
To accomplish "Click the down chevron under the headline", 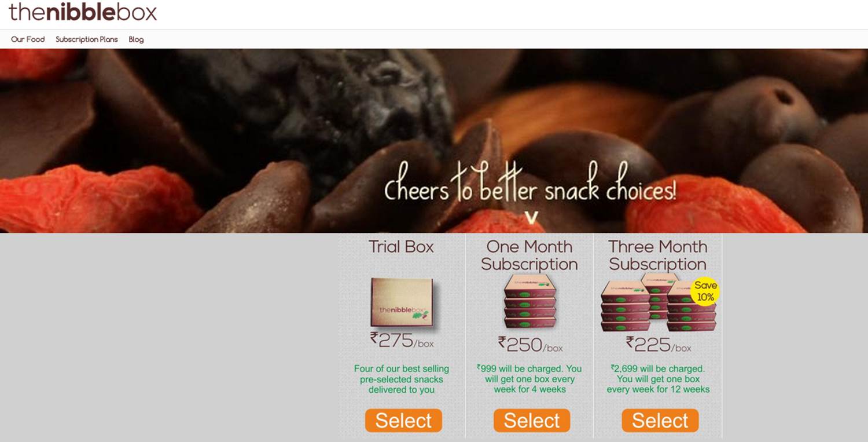I will pyautogui.click(x=531, y=218).
